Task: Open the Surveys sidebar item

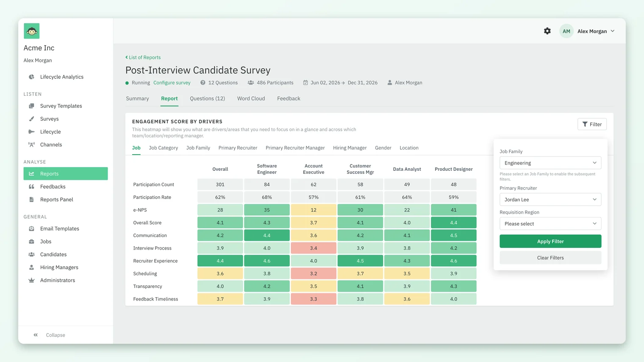Action: pyautogui.click(x=49, y=119)
